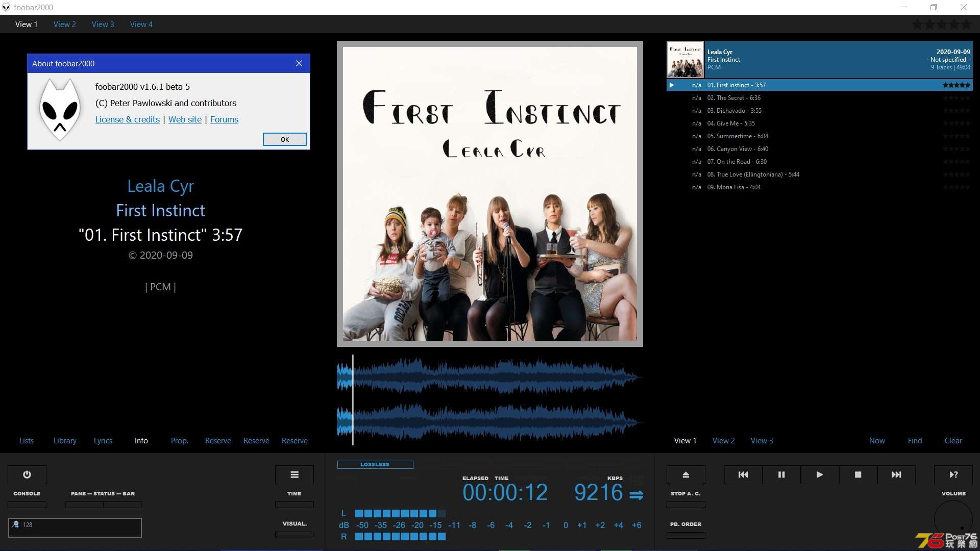Click the Skip to next track button
Image resolution: width=980 pixels, height=551 pixels.
(x=896, y=474)
